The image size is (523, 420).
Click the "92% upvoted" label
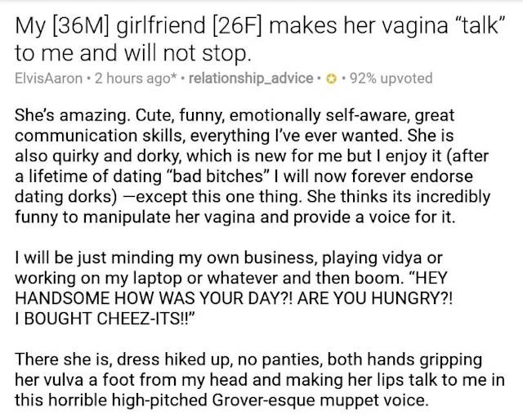tap(391, 78)
